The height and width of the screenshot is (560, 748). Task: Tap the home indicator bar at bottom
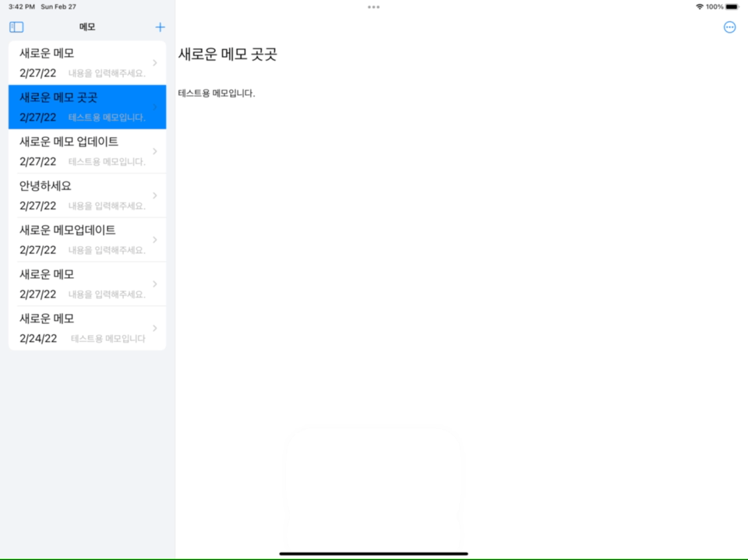(x=373, y=554)
